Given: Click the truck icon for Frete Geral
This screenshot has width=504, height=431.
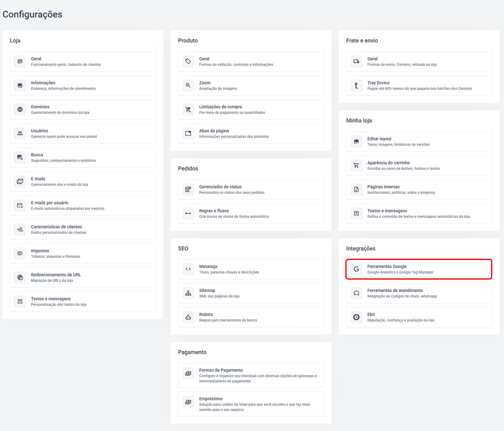Looking at the screenshot, I should tap(356, 62).
